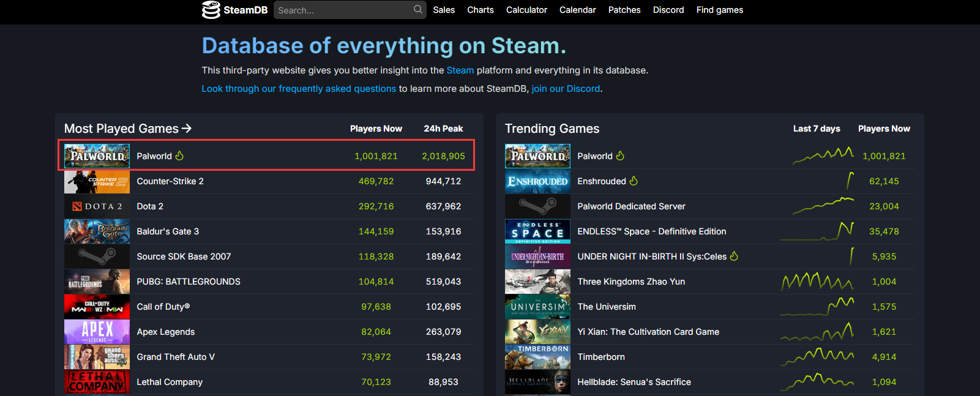This screenshot has width=980, height=396.
Task: Open the Palworld Dedicated Server placeholder image
Action: 537,206
